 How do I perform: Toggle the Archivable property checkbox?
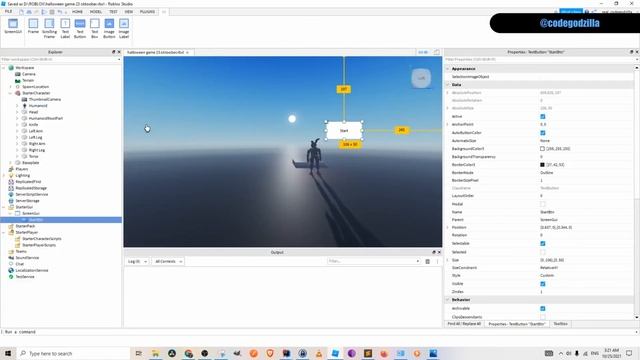coord(542,309)
